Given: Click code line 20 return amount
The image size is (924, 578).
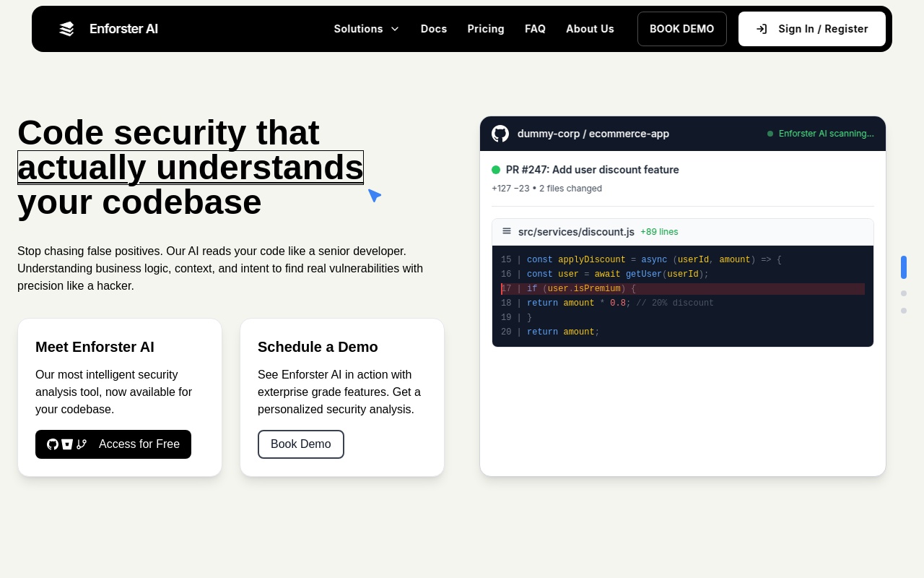Looking at the screenshot, I should (x=683, y=332).
